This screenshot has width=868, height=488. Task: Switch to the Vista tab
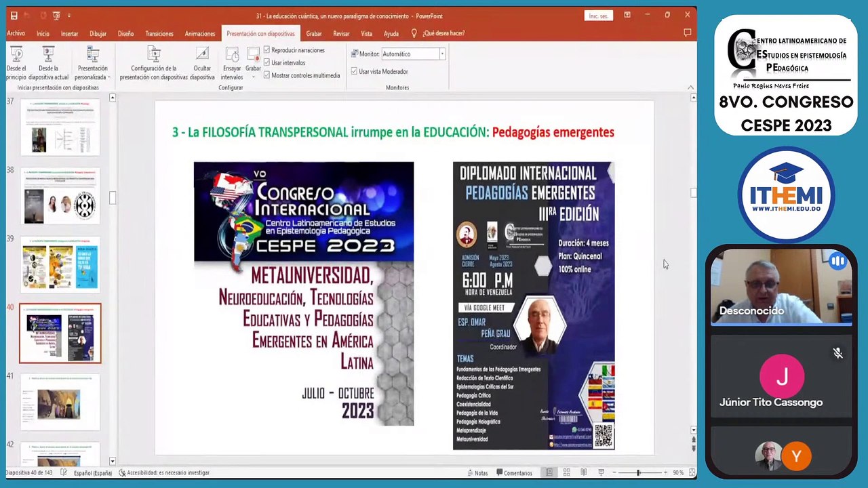pos(366,33)
